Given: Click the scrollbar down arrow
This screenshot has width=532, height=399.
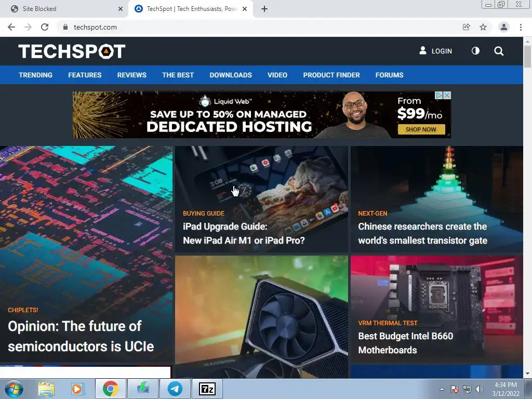Looking at the screenshot, I should 527,374.
